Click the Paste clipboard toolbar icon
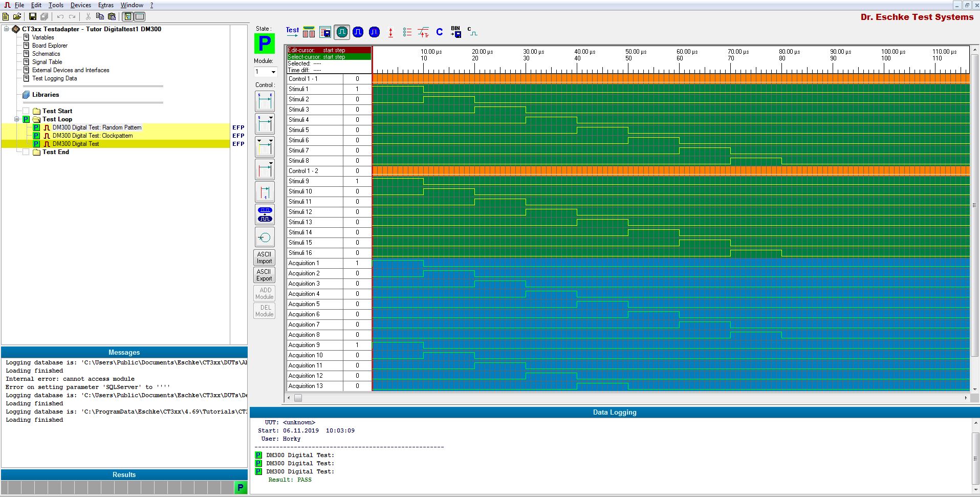 [112, 17]
